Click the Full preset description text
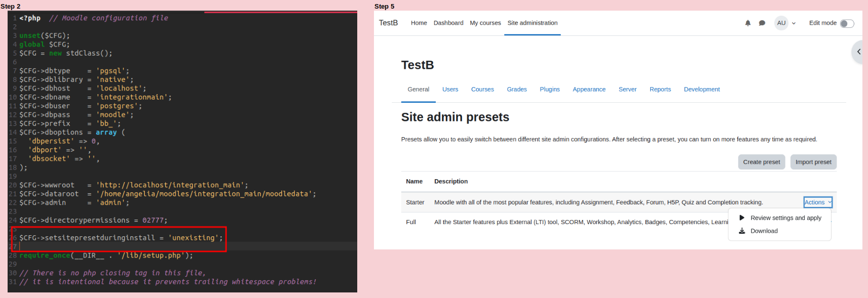 coord(581,222)
